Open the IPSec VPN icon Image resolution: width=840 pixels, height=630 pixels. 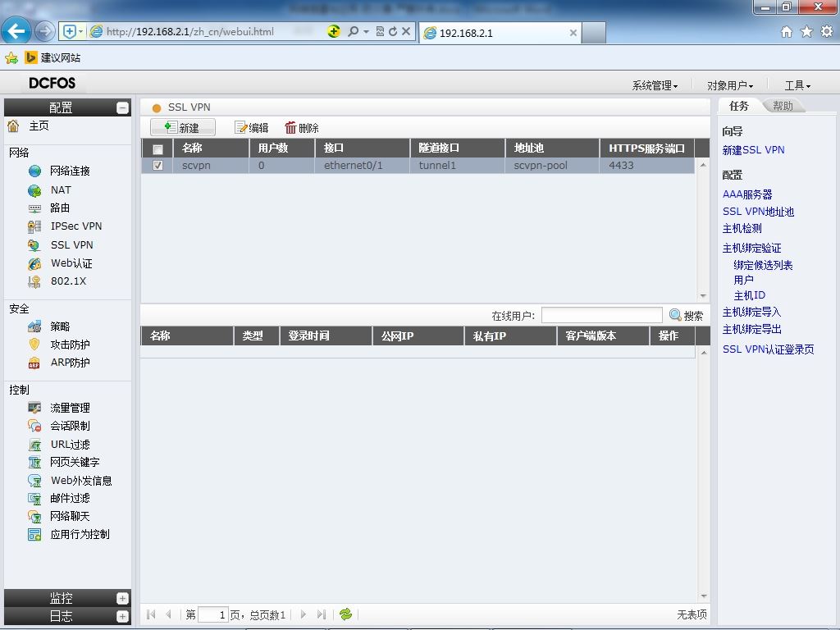pyautogui.click(x=34, y=226)
